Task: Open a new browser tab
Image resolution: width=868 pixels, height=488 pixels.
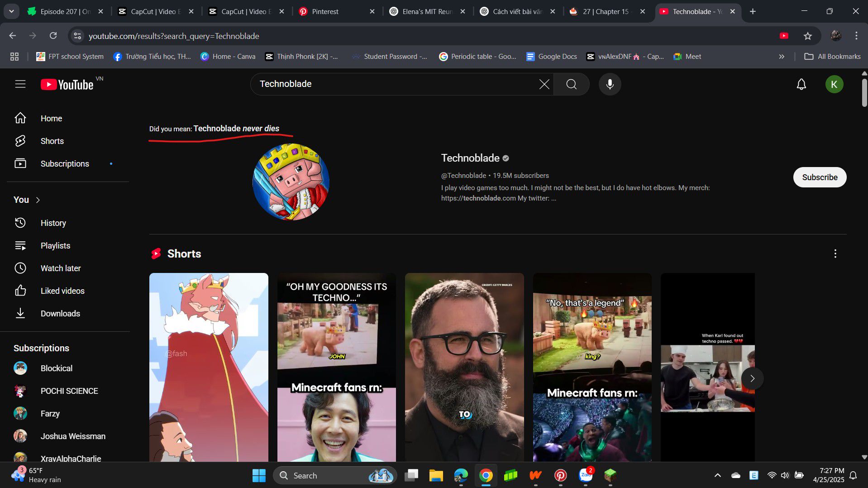Action: (x=753, y=11)
